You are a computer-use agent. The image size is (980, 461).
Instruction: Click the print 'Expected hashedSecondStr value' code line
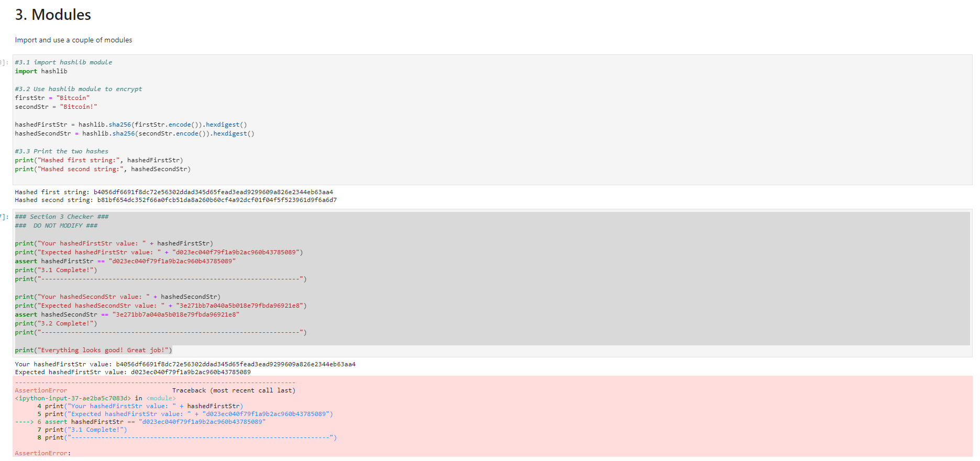pyautogui.click(x=161, y=306)
